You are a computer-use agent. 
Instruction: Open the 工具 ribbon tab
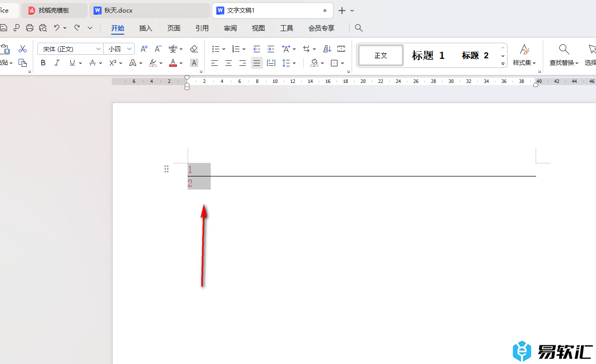click(x=287, y=28)
